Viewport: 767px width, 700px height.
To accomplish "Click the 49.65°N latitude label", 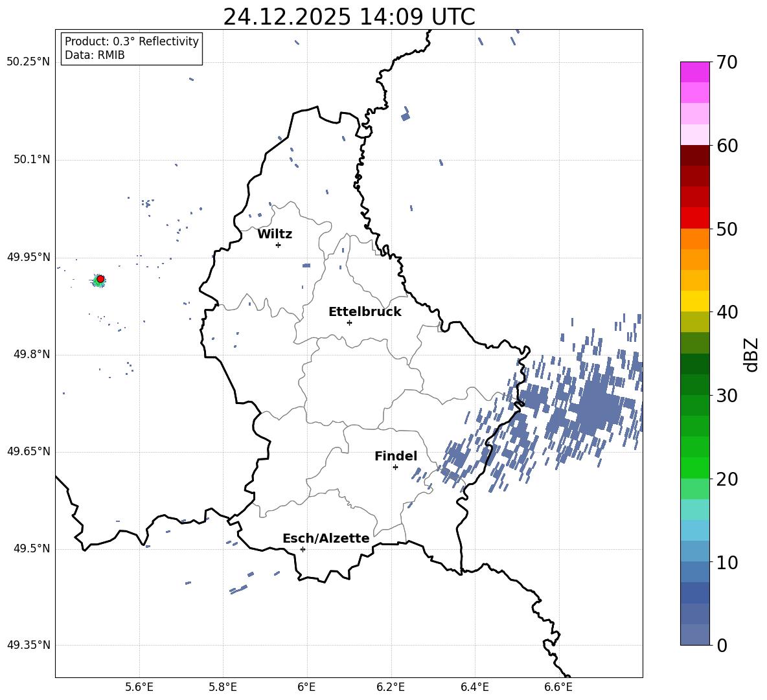I will [28, 451].
